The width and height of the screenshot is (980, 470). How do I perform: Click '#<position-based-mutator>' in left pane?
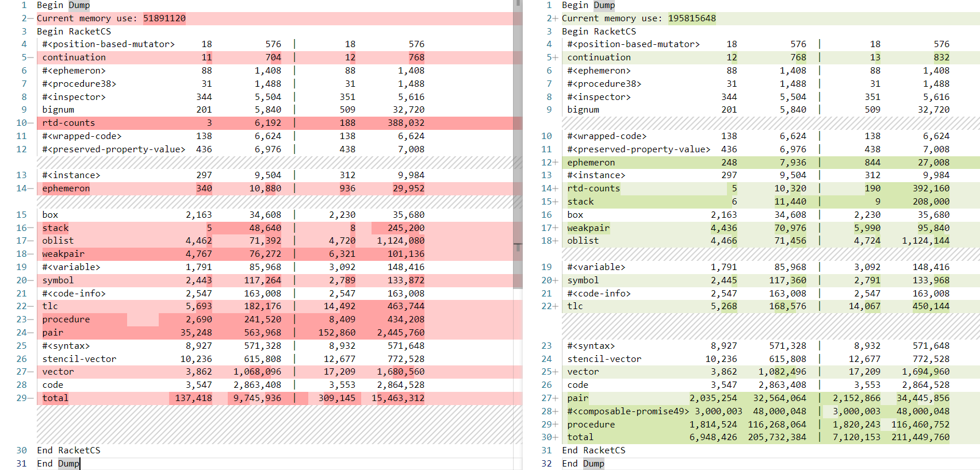(109, 44)
